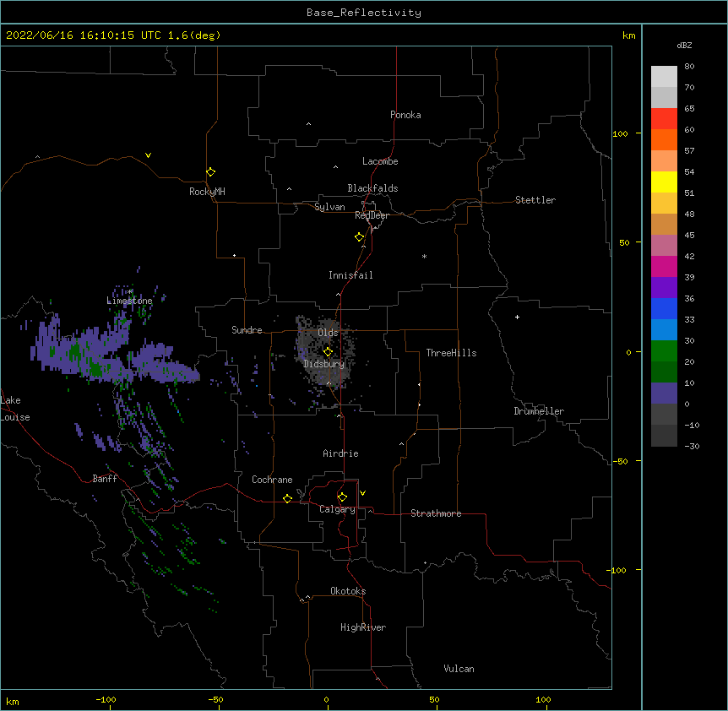
Task: Select the magenta 42 dBZ legend color
Action: tap(664, 266)
